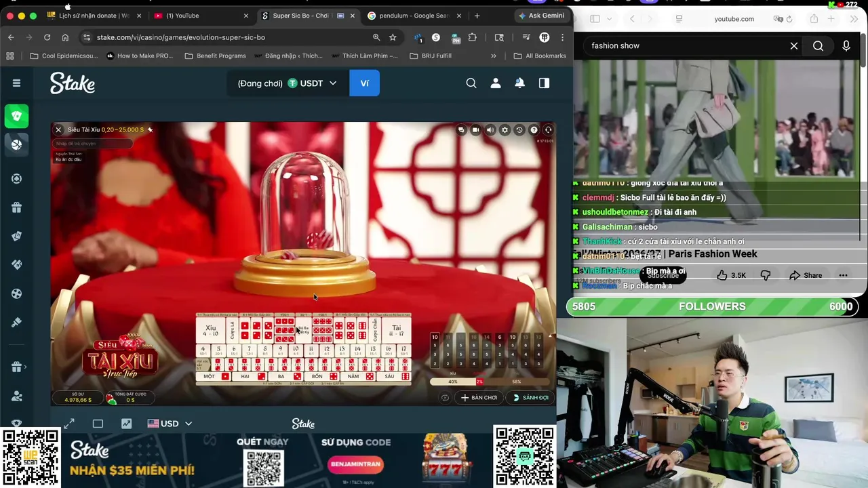This screenshot has height=488, width=868.
Task: Bookmark this page with star icon
Action: tap(393, 37)
